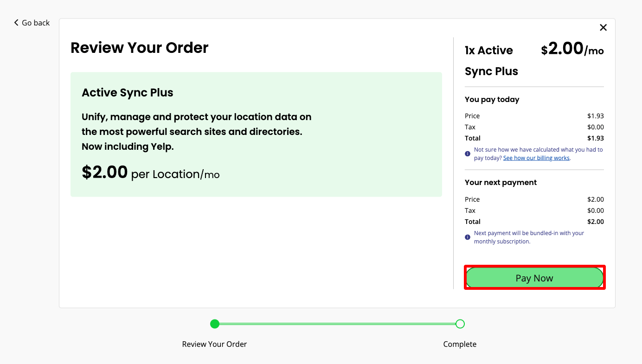Click the green progress line between steps
This screenshot has height=364, width=642.
point(337,324)
